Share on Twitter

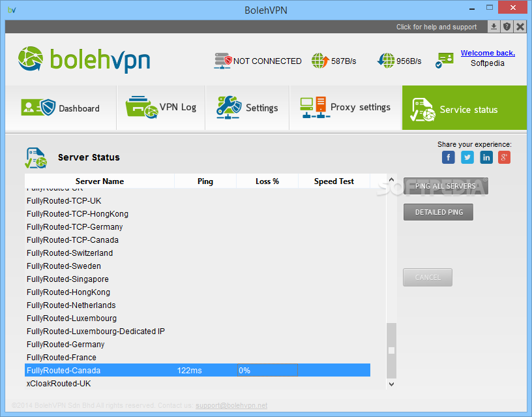point(467,157)
